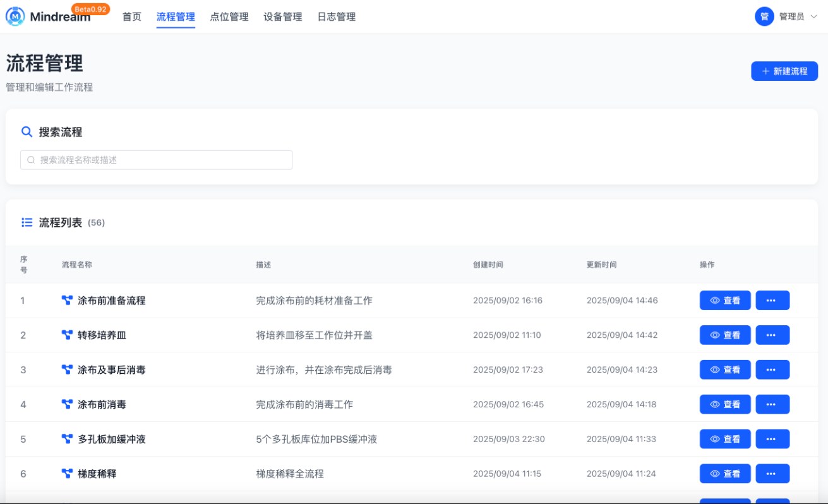Click the workflow icon beside 转移培养皿
This screenshot has height=504, width=828.
(x=67, y=335)
